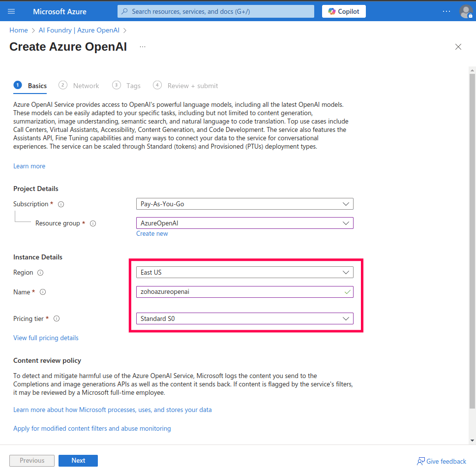This screenshot has height=476, width=476.
Task: Click the info icon beside Region
Action: pos(41,272)
